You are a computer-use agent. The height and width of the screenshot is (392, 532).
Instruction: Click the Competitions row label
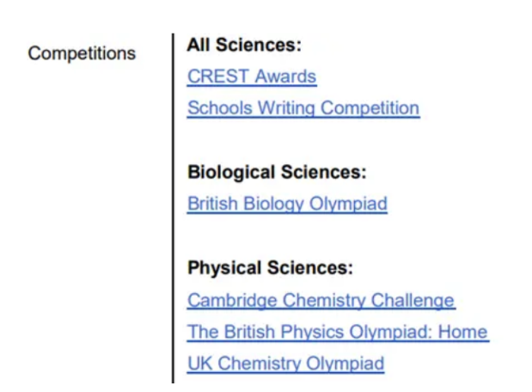(82, 53)
